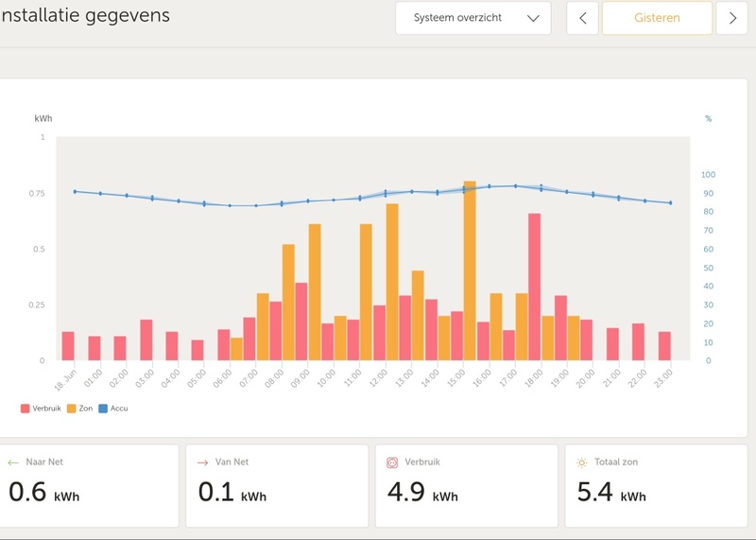
Task: Open the Systeem overzicht dropdown
Action: (472, 18)
